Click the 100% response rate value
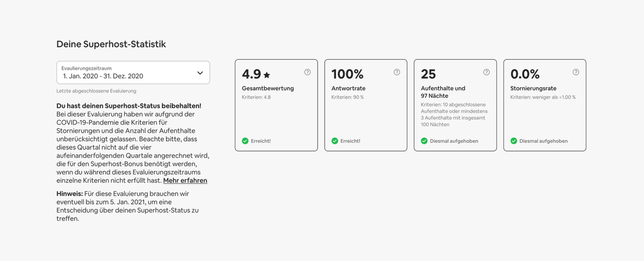 [x=347, y=74]
